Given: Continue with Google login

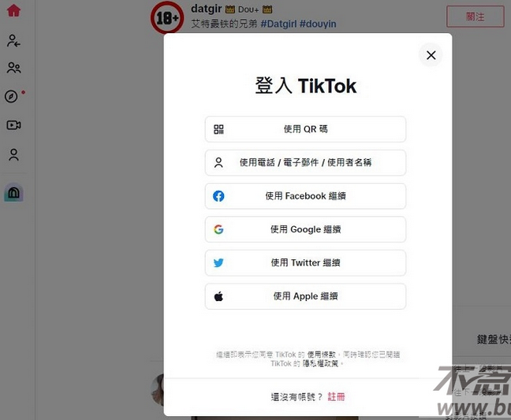Looking at the screenshot, I should point(305,229).
